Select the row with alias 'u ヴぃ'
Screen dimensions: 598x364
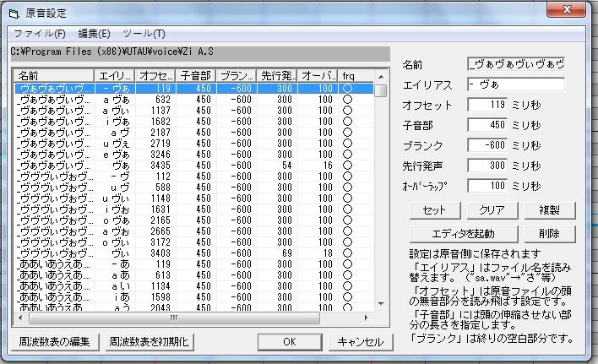click(x=194, y=198)
